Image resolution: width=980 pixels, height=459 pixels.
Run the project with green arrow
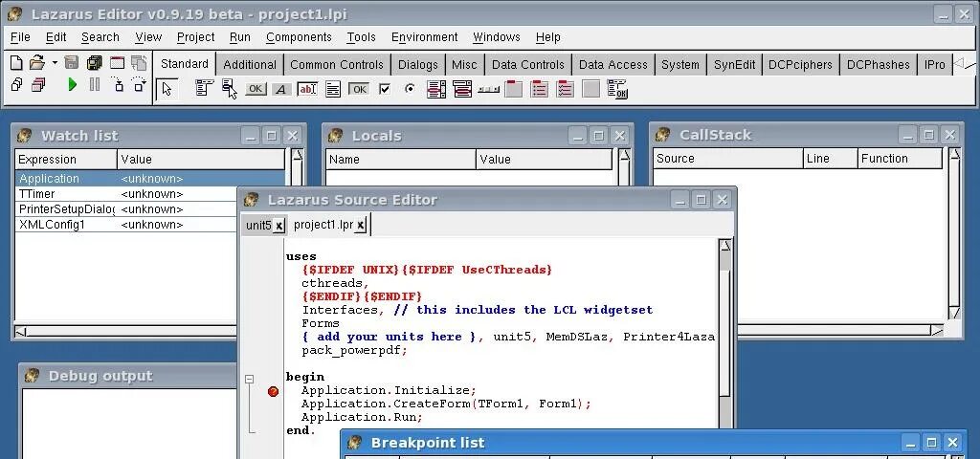[73, 84]
